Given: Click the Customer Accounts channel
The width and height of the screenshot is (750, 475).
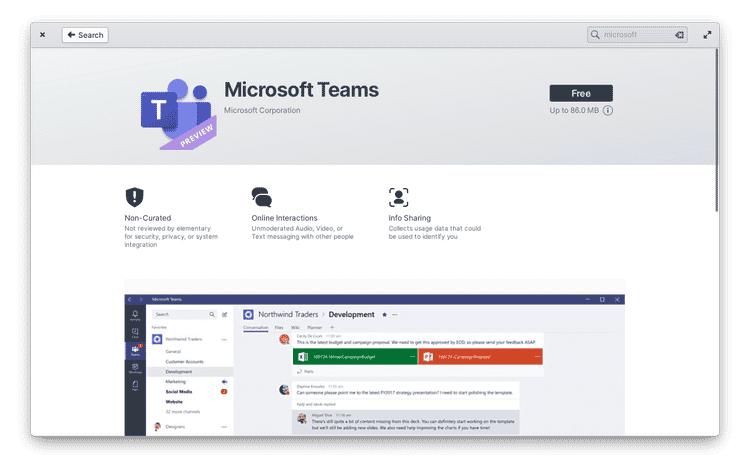Looking at the screenshot, I should coord(185,362).
